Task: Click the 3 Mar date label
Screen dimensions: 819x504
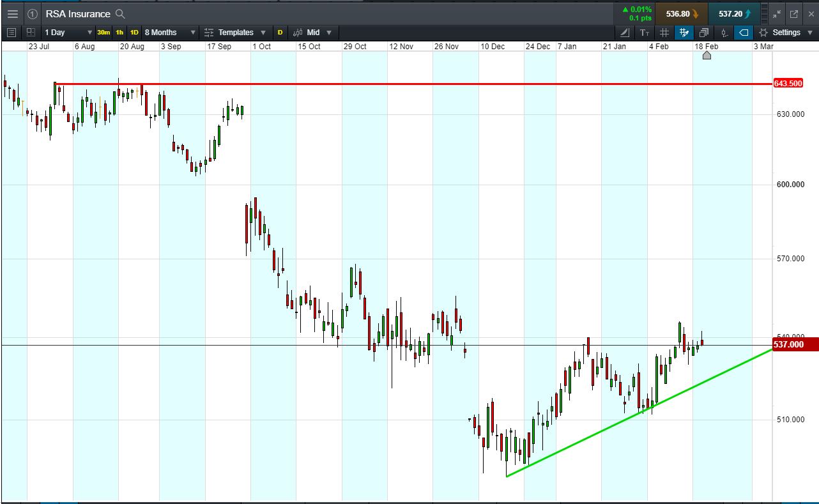Action: click(763, 47)
